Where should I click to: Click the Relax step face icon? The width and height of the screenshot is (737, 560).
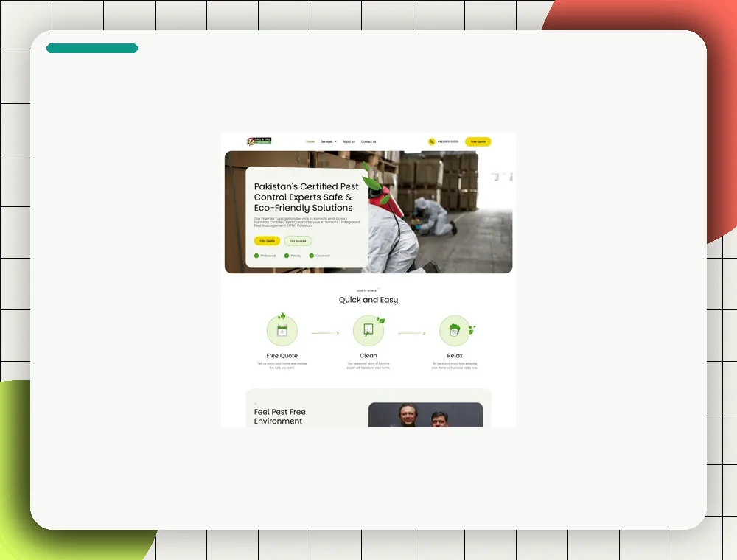click(455, 331)
